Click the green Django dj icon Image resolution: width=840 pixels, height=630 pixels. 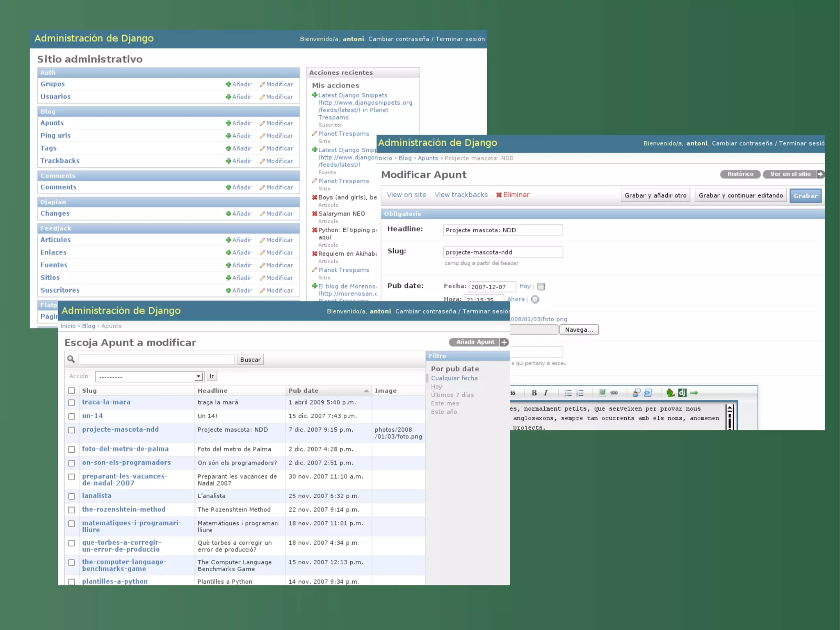tap(682, 393)
